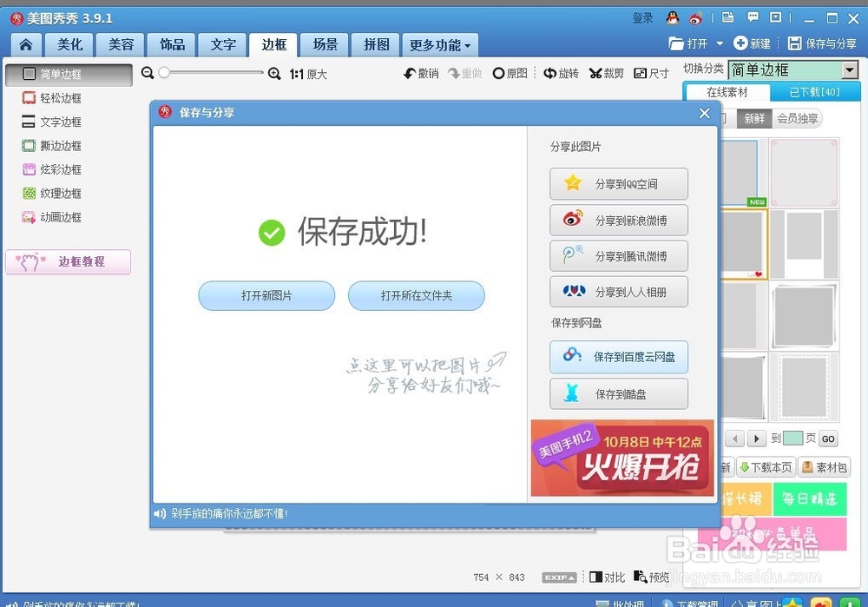
Task: Go to next page of borders
Action: tap(756, 439)
